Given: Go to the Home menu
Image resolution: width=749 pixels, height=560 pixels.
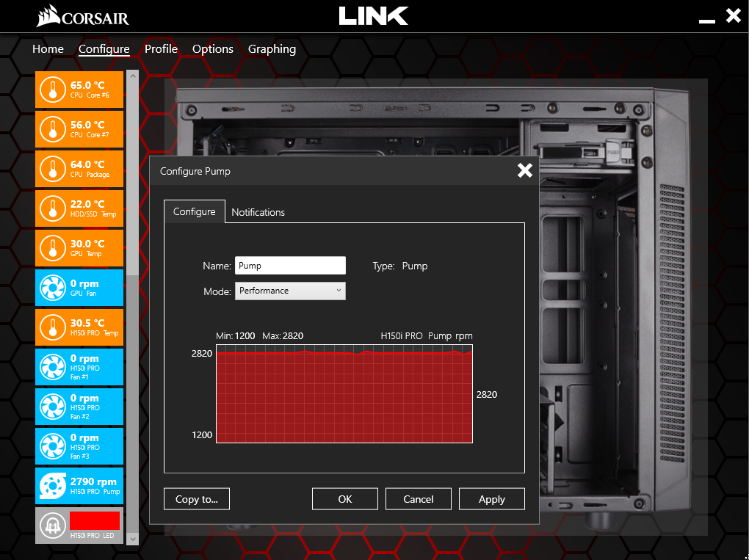Looking at the screenshot, I should pyautogui.click(x=48, y=49).
